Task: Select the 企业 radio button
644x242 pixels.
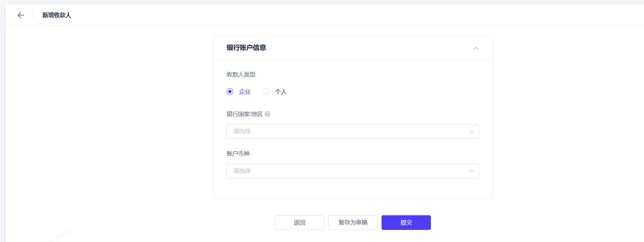Action: (230, 92)
